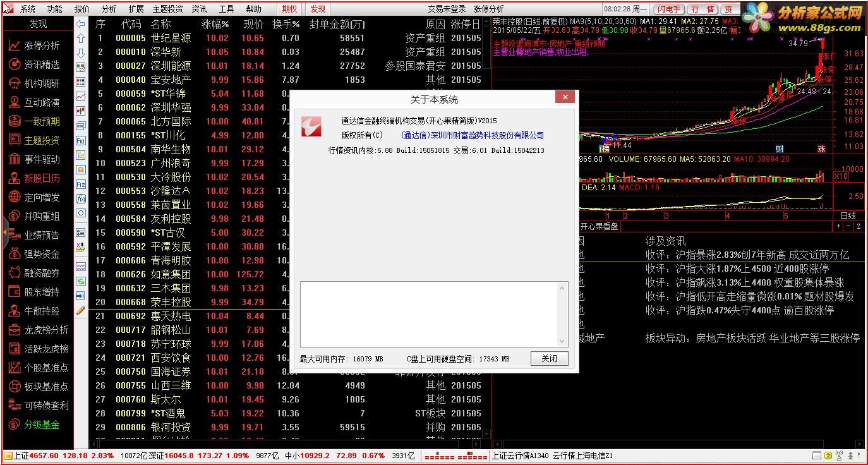Open the 主题投资 menu
Viewport: 868px width, 465px height.
pos(168,9)
